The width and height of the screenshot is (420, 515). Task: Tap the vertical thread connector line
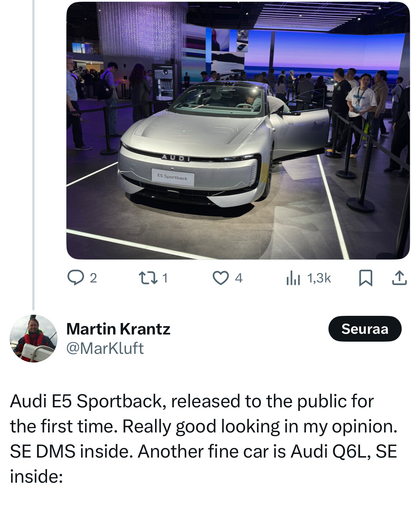[x=33, y=154]
